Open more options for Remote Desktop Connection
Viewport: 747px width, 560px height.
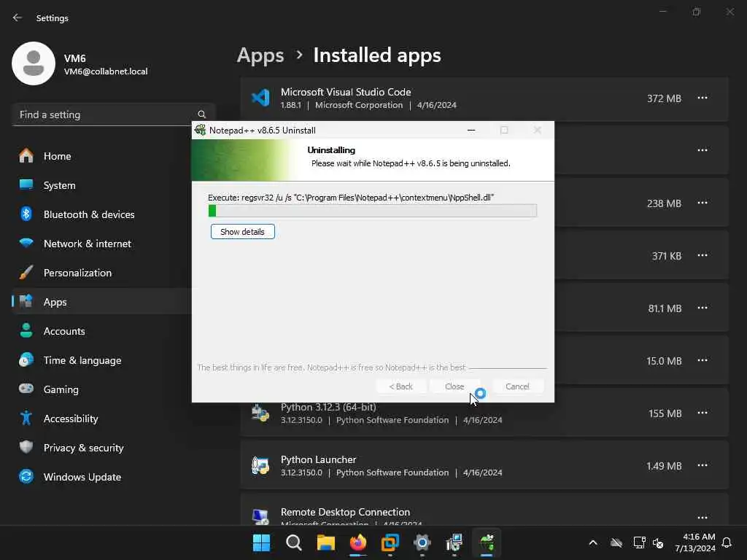click(x=703, y=518)
